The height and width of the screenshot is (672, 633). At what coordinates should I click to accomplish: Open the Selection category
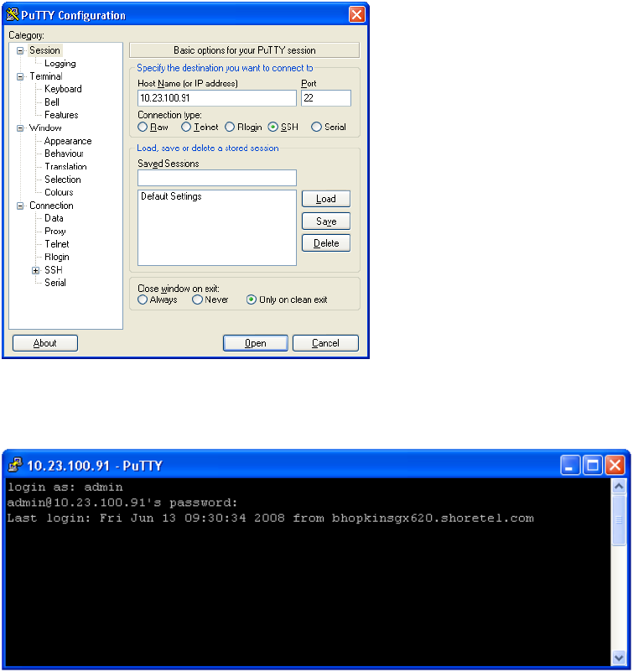(63, 180)
